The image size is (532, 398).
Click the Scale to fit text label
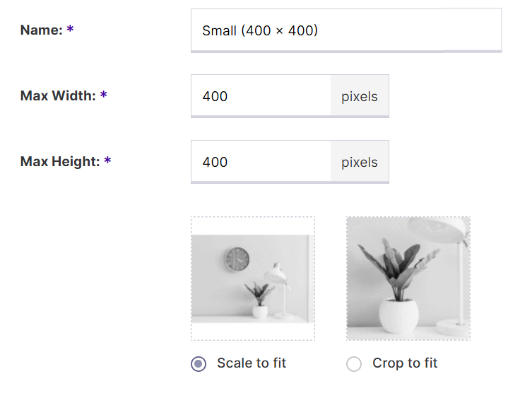coord(252,363)
